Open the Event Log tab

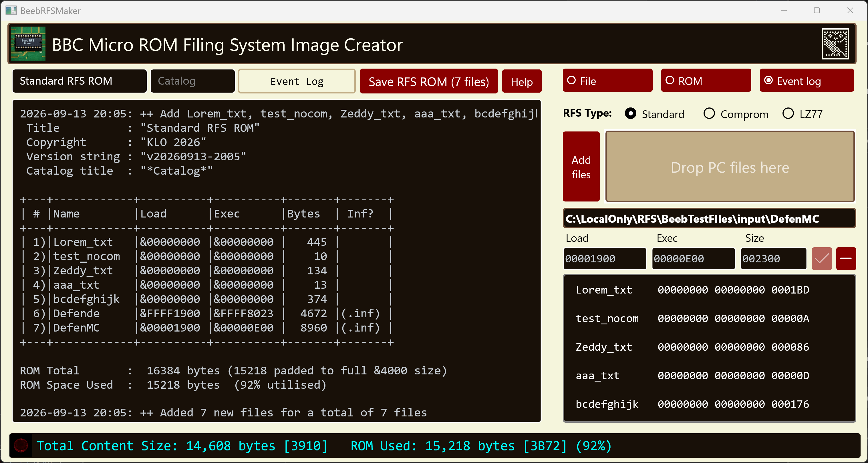tap(297, 81)
